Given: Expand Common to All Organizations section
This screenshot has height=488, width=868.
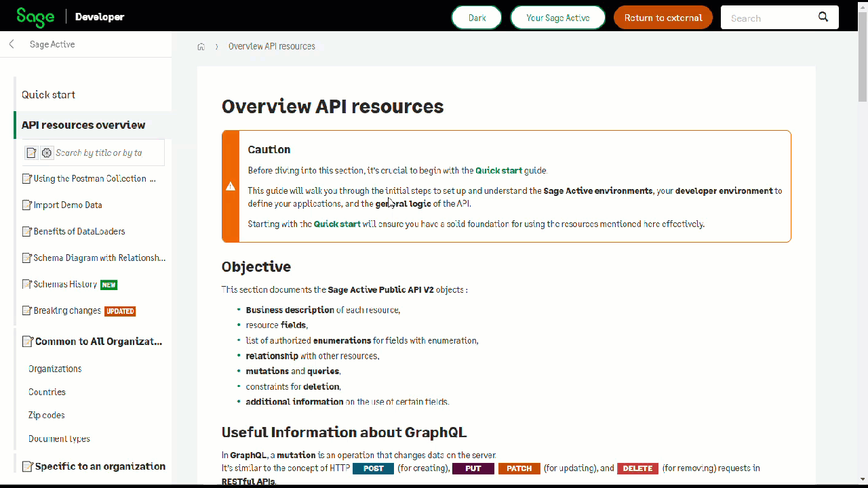Looking at the screenshot, I should coord(98,342).
